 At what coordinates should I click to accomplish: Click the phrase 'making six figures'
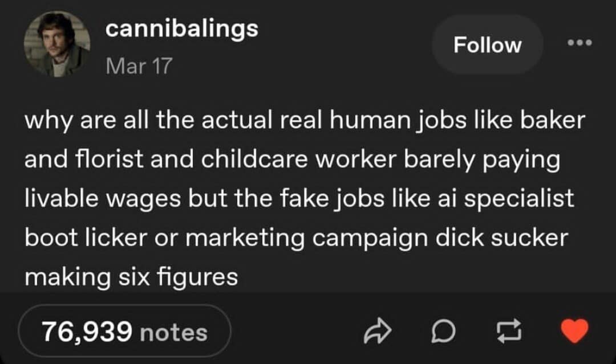[x=131, y=277]
